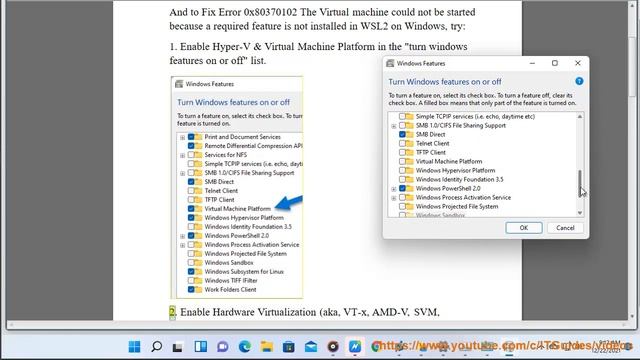The height and width of the screenshot is (360, 640).
Task: Select the 'Virtual Machine Platform' label in the dialog
Action: [449, 161]
